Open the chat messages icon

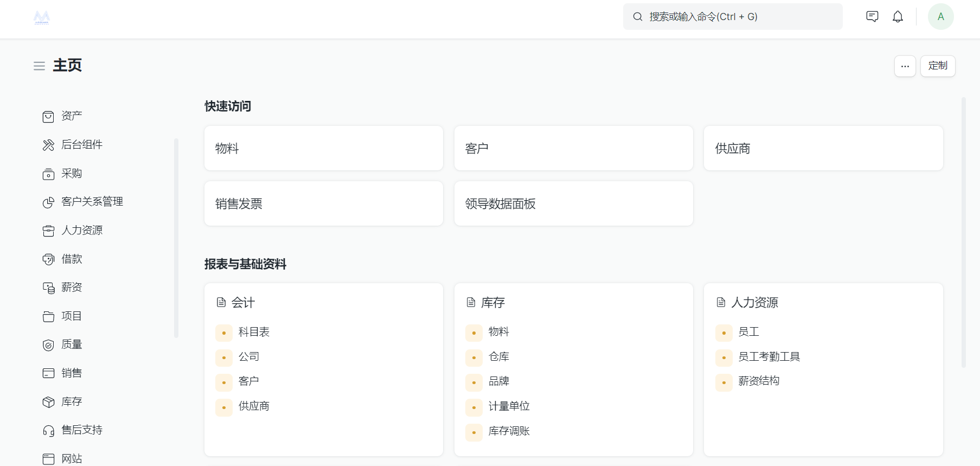(872, 17)
